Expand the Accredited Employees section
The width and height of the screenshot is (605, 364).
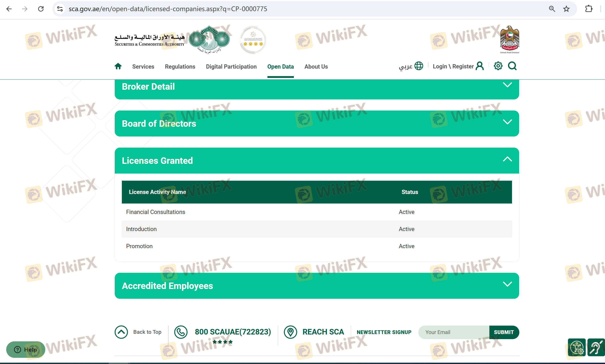pos(507,284)
